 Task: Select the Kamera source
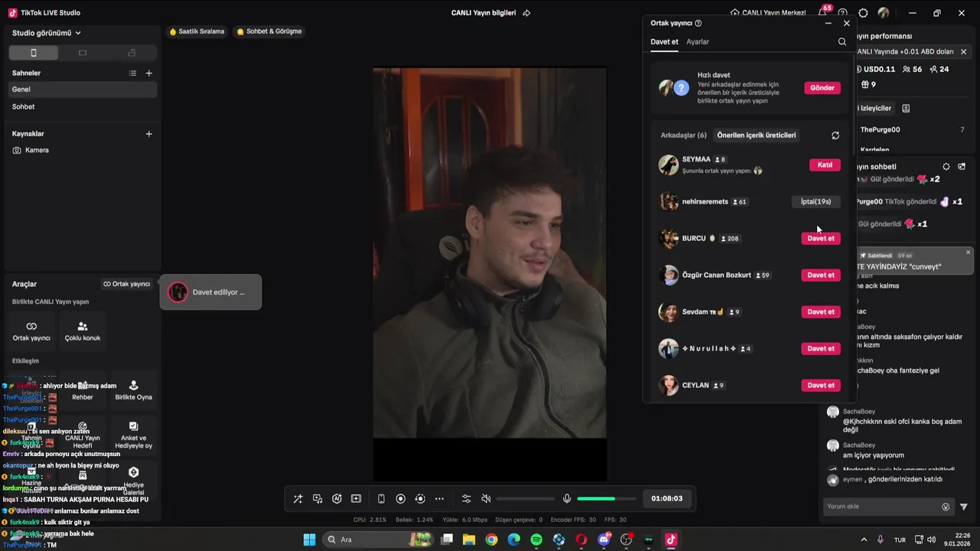tap(83, 151)
